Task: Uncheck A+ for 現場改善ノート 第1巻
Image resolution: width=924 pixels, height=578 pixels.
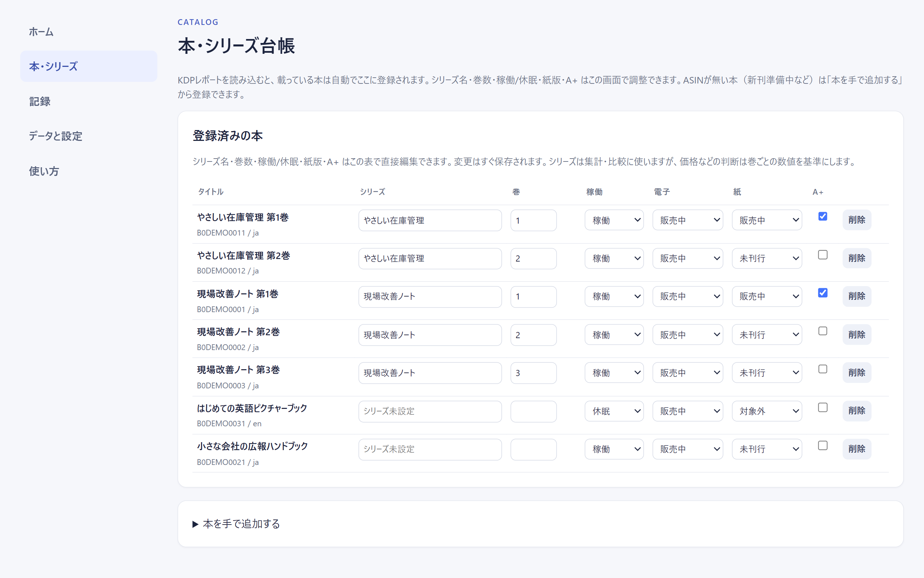Action: coord(823,293)
